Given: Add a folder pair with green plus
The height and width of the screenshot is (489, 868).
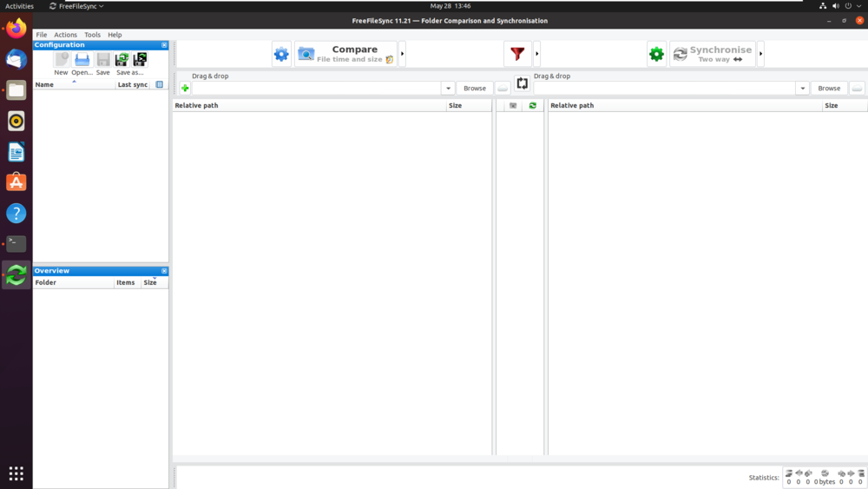Looking at the screenshot, I should [185, 88].
